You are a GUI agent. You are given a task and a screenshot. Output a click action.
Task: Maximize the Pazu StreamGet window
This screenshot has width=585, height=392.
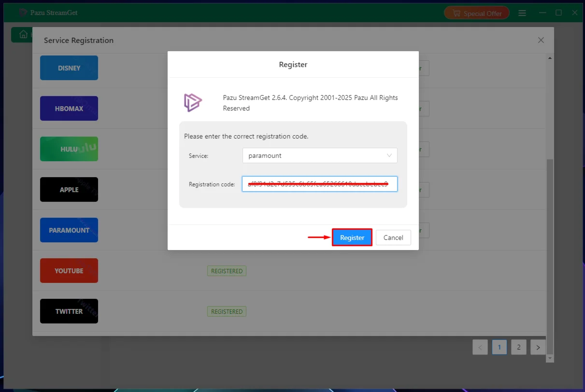[x=558, y=13]
